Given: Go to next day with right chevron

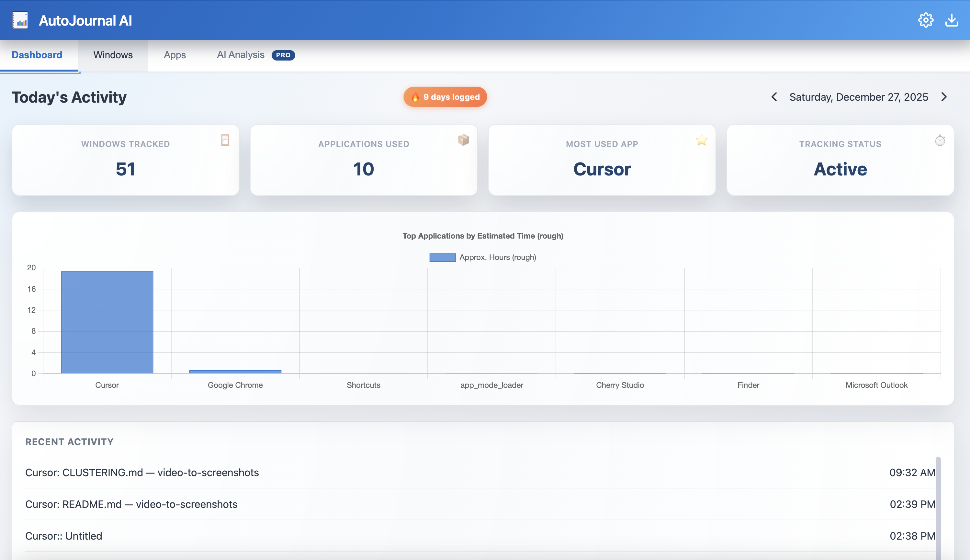Looking at the screenshot, I should [x=944, y=97].
